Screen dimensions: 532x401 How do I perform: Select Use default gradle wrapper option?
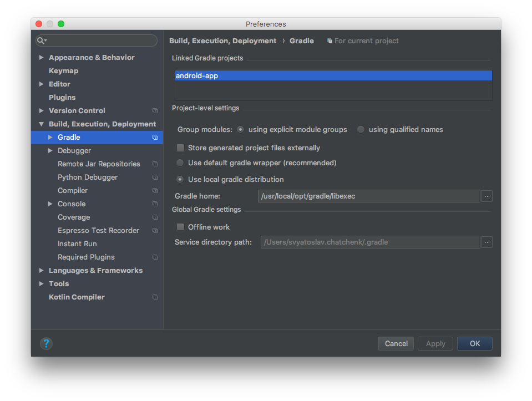[x=180, y=163]
